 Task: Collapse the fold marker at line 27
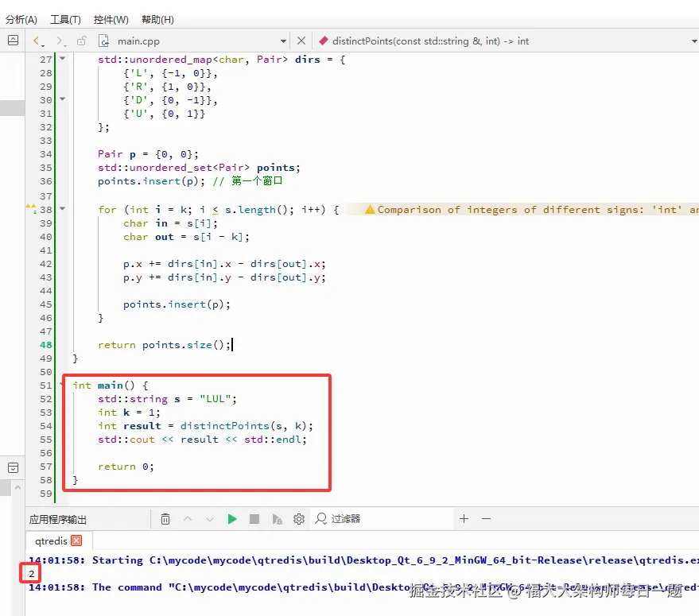pos(62,58)
